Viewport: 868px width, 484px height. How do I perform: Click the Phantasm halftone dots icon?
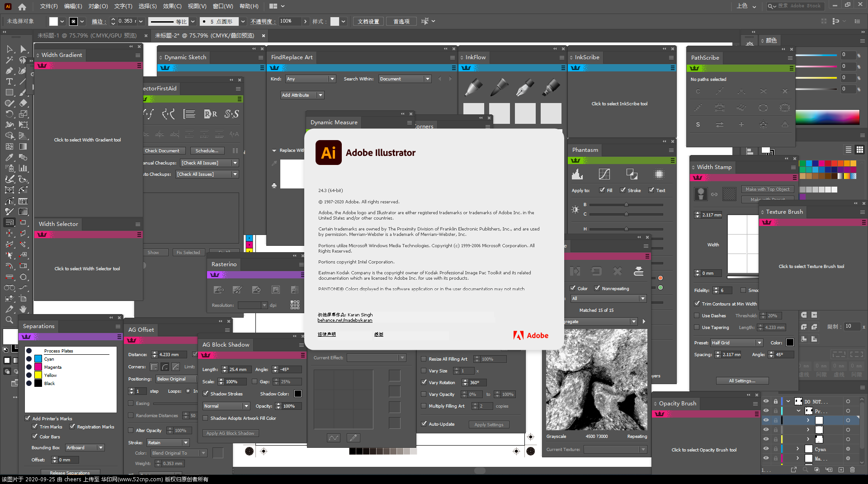pyautogui.click(x=659, y=174)
